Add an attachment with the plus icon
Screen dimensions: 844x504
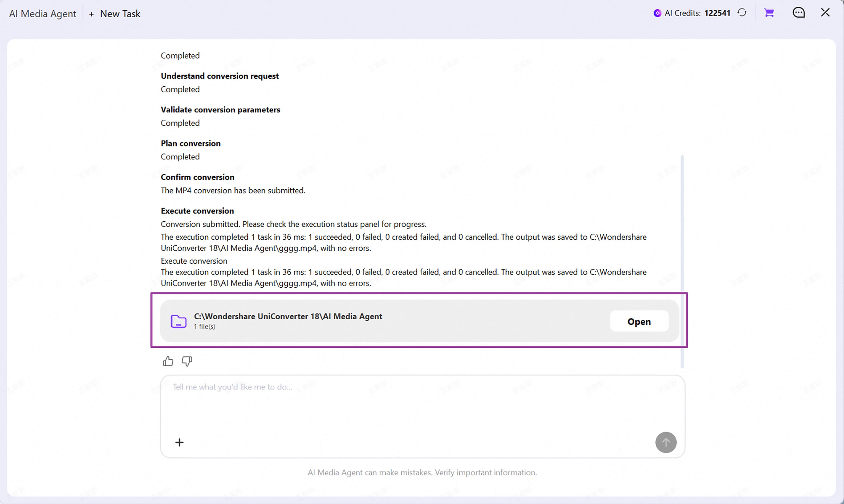179,442
